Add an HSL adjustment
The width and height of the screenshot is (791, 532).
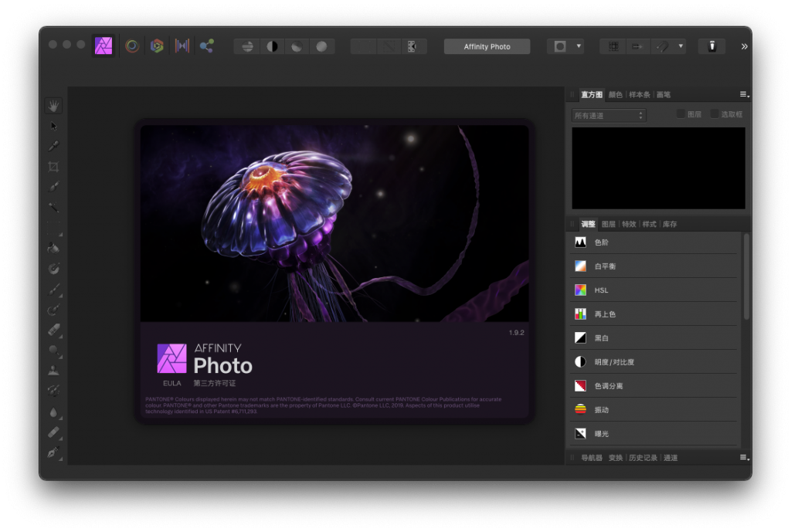pos(654,290)
